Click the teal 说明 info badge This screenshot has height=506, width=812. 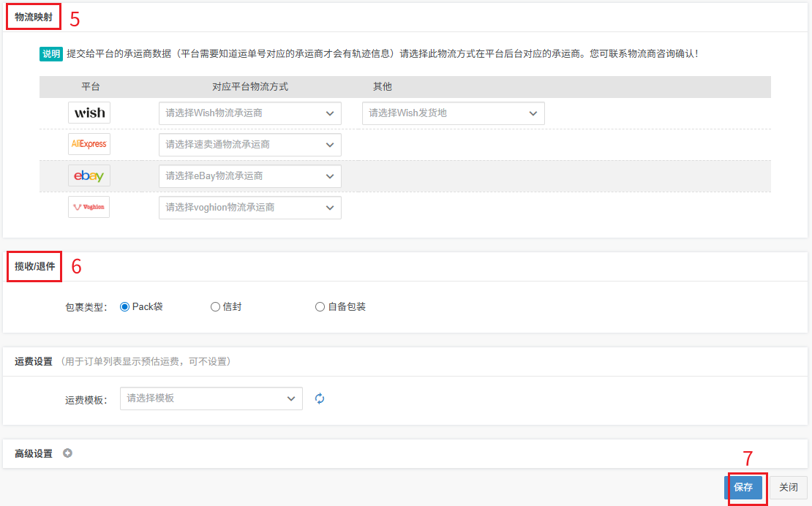[x=51, y=54]
